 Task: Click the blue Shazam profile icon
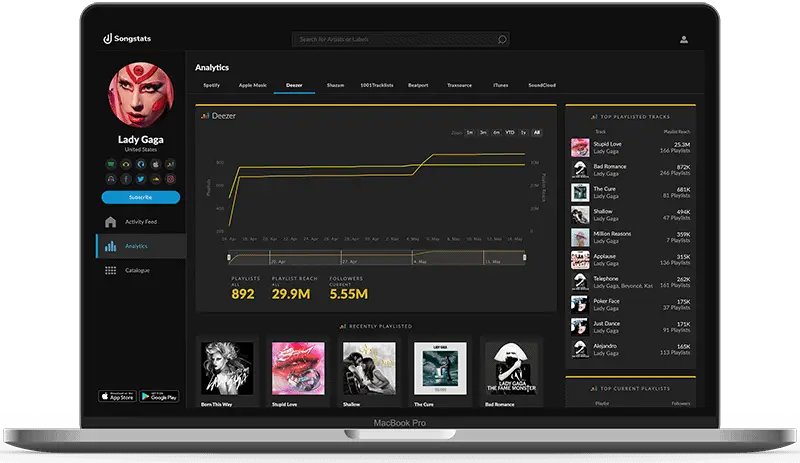141,164
